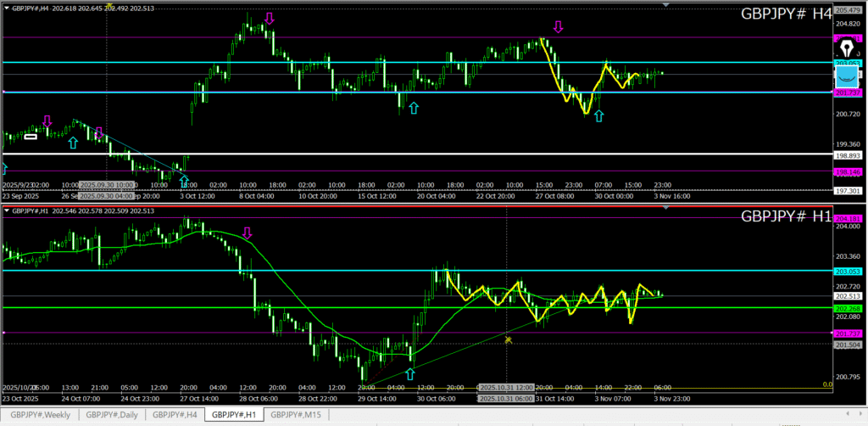Open the H1 chart menu triangle beside GBPJPY#,H1

pos(5,209)
